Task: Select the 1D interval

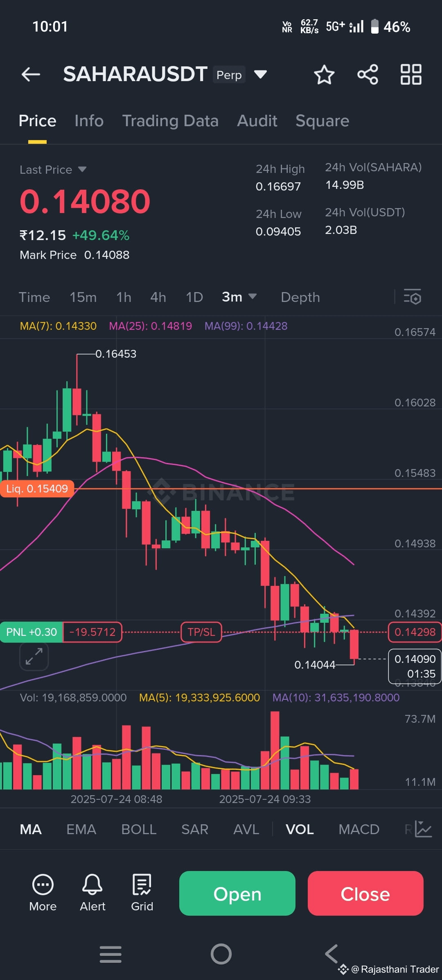Action: point(194,297)
